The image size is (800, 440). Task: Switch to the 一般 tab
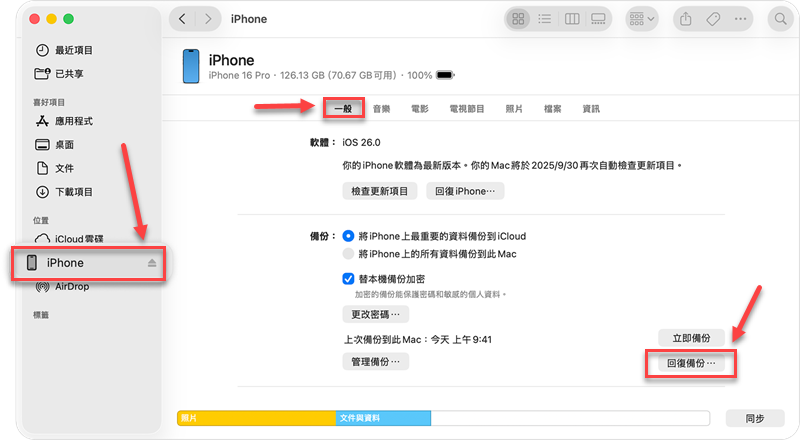[x=343, y=109]
